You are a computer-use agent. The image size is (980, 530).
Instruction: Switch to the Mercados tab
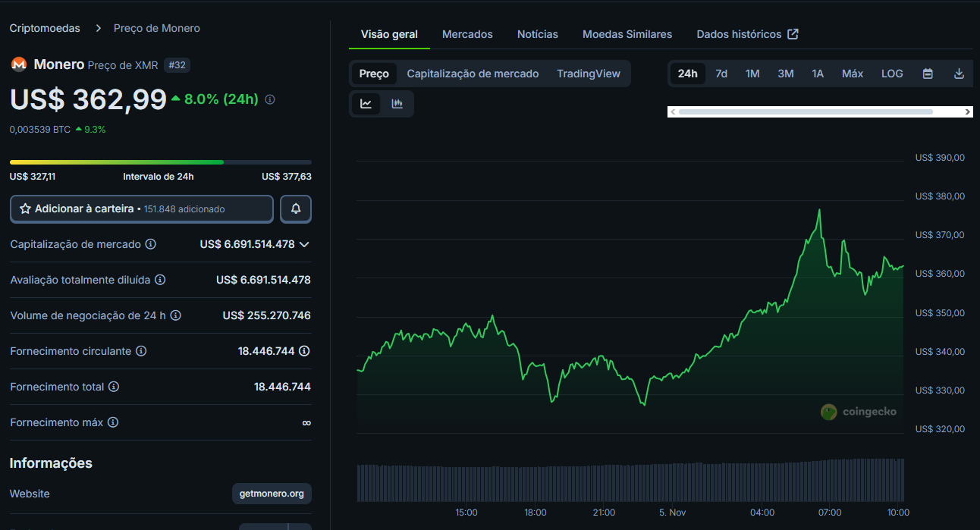[467, 34]
